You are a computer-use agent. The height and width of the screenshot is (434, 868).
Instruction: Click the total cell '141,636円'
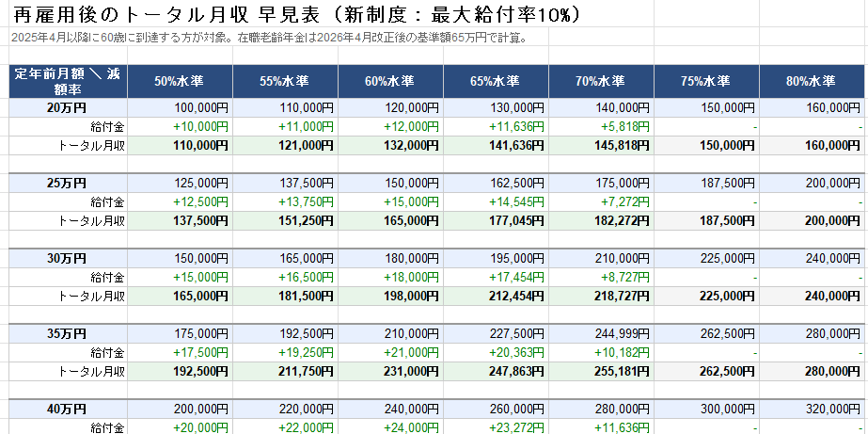pos(496,146)
